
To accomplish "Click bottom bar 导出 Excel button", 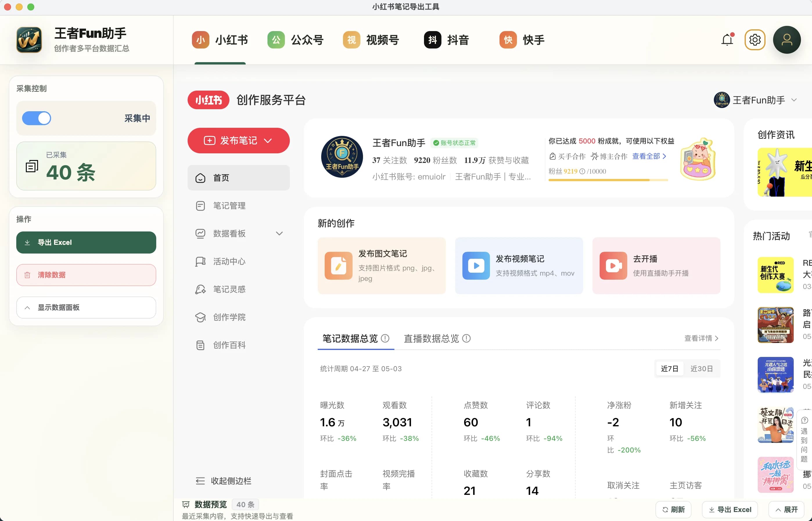I will 730,509.
